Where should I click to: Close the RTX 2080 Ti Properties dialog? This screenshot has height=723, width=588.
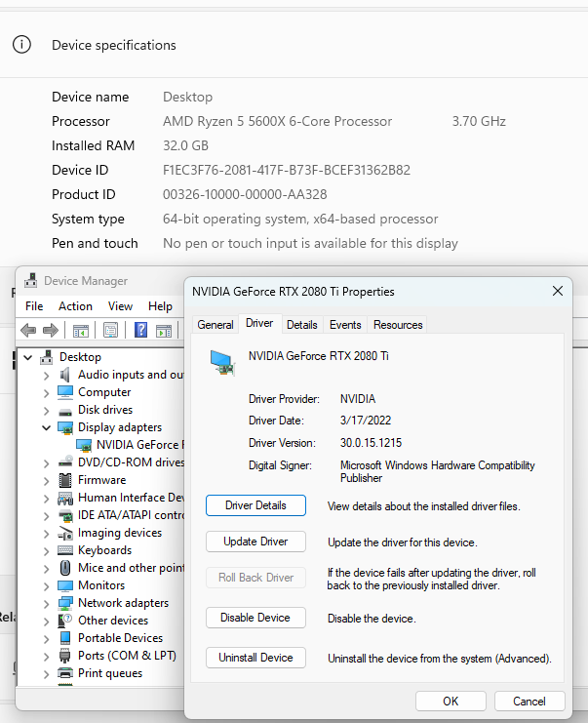click(558, 291)
